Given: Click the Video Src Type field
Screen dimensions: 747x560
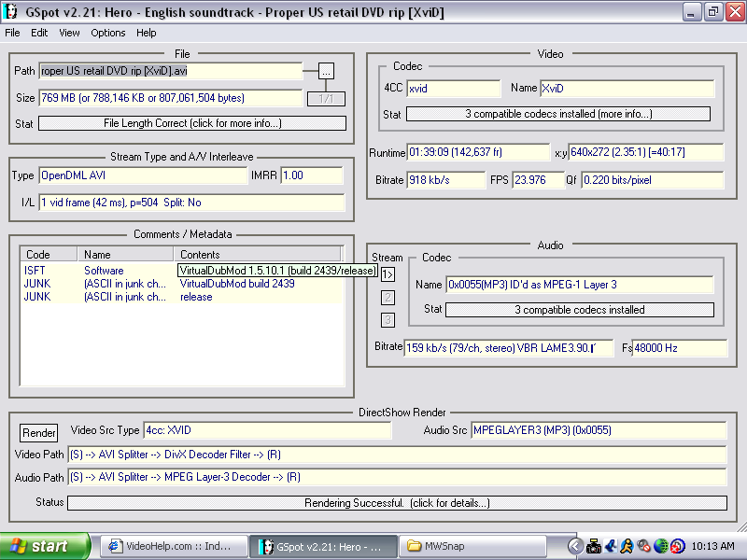Looking at the screenshot, I should (x=268, y=430).
